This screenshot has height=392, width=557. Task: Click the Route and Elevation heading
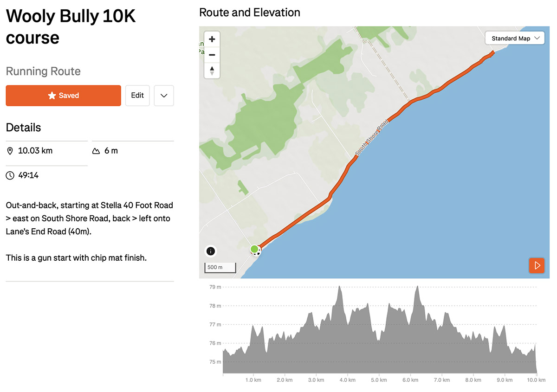click(x=250, y=13)
